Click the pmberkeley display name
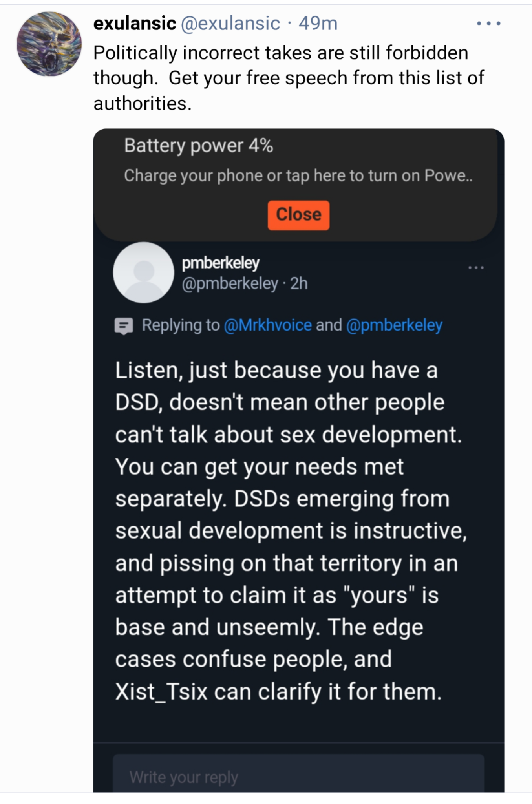This screenshot has height=804, width=532. [x=221, y=263]
